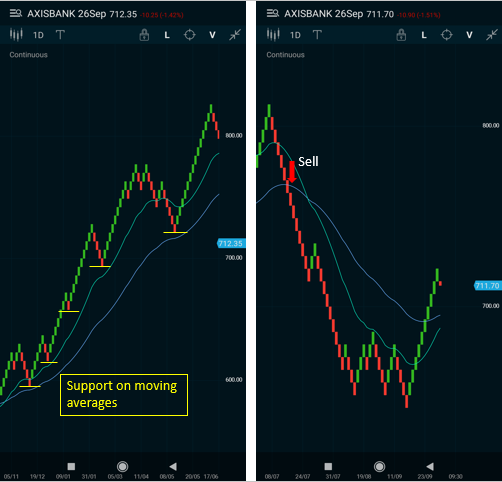The height and width of the screenshot is (482, 502).
Task: Tap Android recent apps square in right screen
Action: 328,466
